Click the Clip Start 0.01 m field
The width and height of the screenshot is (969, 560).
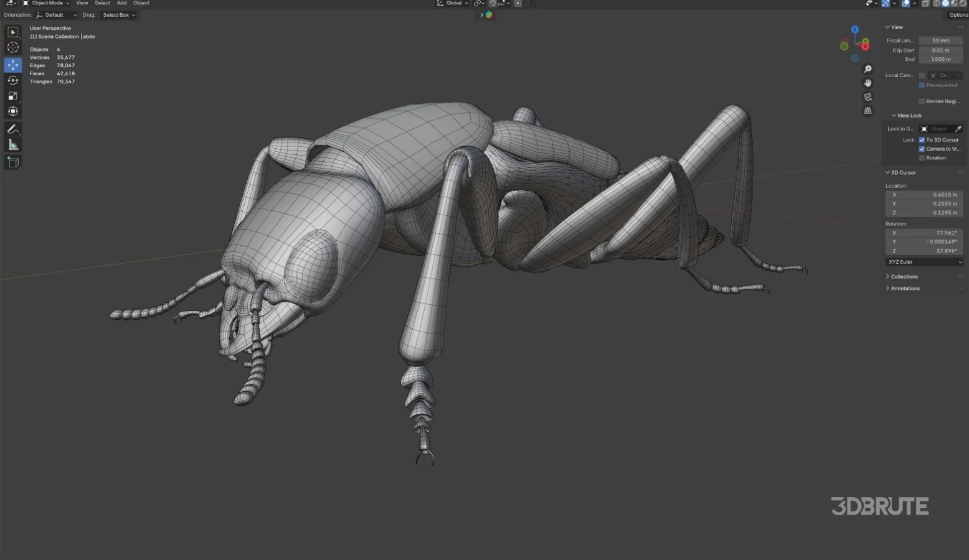click(941, 50)
